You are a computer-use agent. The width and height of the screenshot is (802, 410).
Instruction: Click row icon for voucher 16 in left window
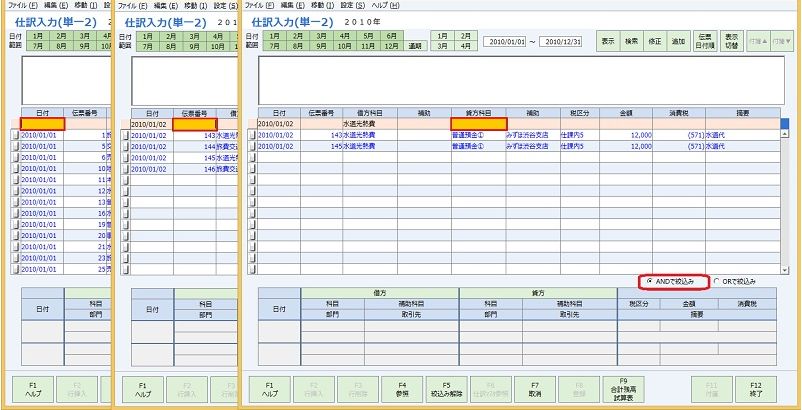16,214
